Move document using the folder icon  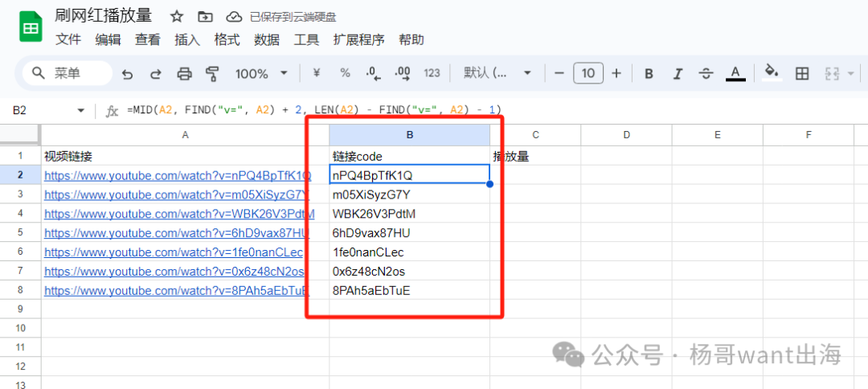[206, 17]
